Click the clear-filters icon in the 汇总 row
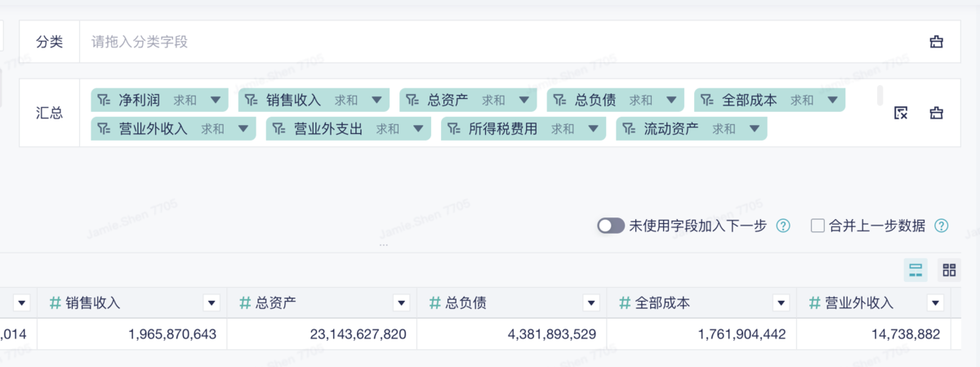 point(901,114)
